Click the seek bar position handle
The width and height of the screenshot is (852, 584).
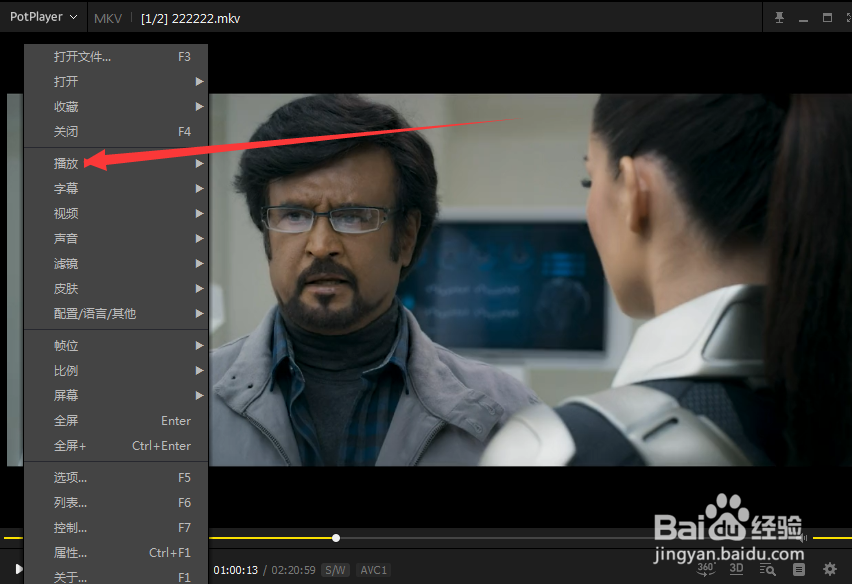pyautogui.click(x=336, y=538)
